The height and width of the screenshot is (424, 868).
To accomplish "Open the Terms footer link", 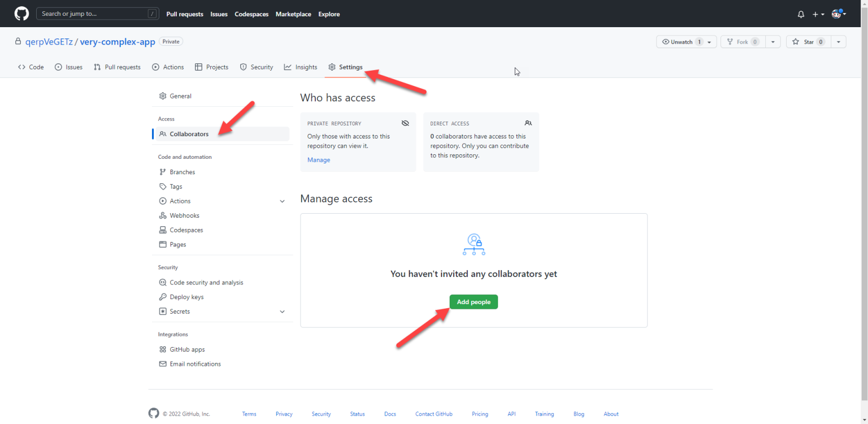I will point(249,414).
